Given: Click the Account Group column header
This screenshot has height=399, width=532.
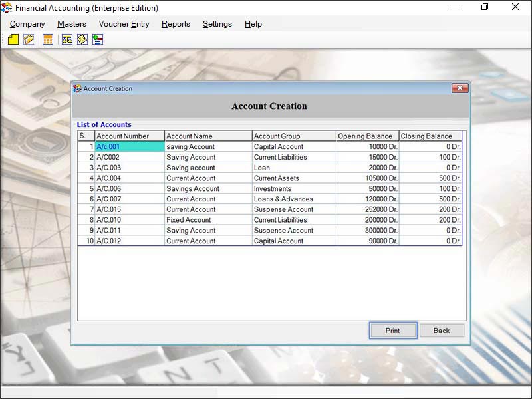Looking at the screenshot, I should point(294,136).
